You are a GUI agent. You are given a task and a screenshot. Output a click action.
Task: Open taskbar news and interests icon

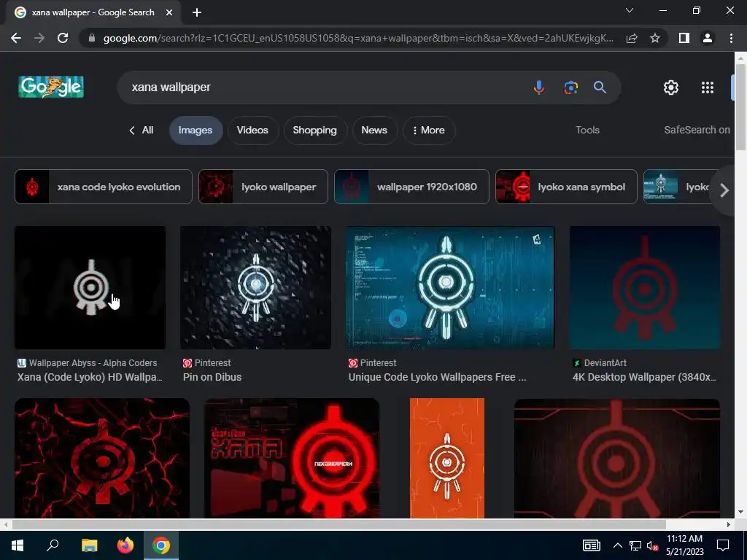[x=591, y=545]
